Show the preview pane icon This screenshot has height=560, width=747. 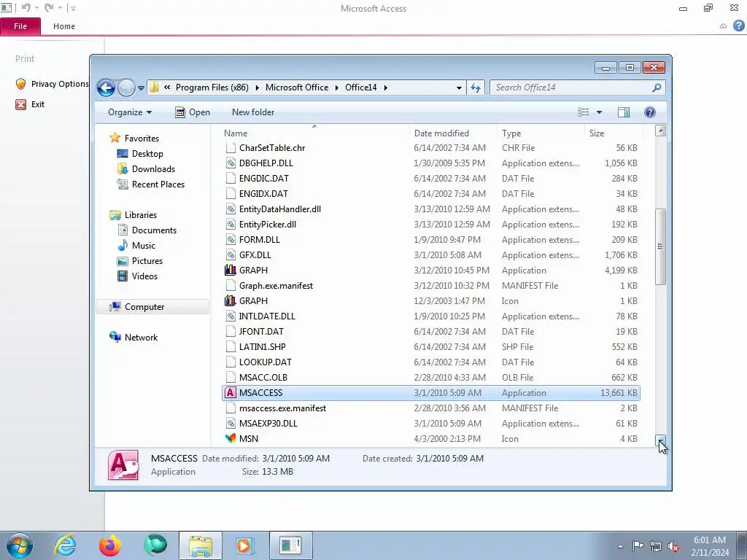pos(624,112)
